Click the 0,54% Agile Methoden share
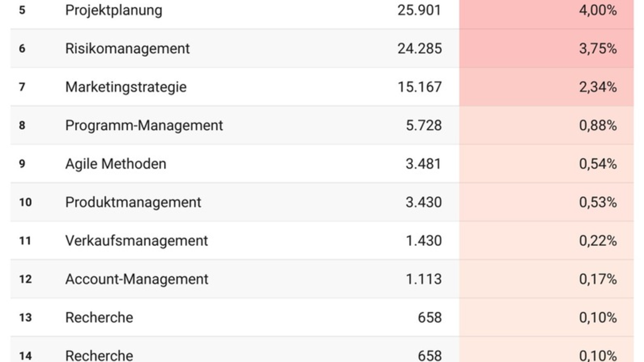Viewport: 644px width, 362px height. (597, 164)
